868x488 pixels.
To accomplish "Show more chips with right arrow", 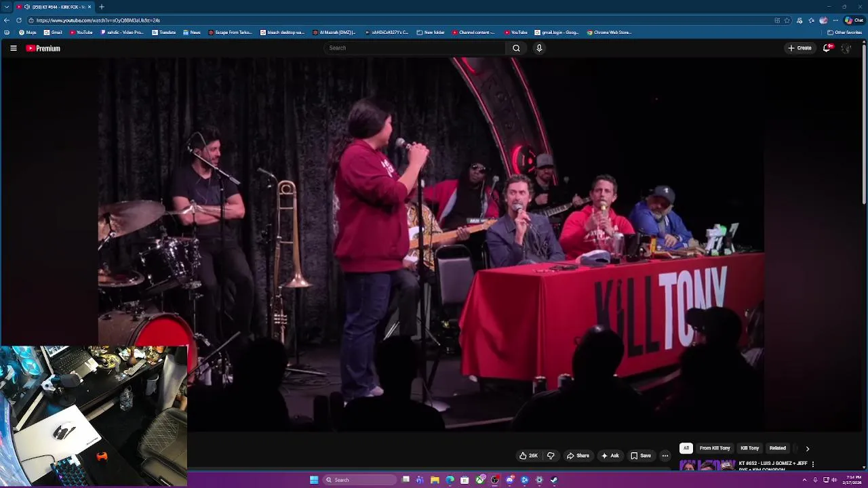I will pyautogui.click(x=807, y=449).
